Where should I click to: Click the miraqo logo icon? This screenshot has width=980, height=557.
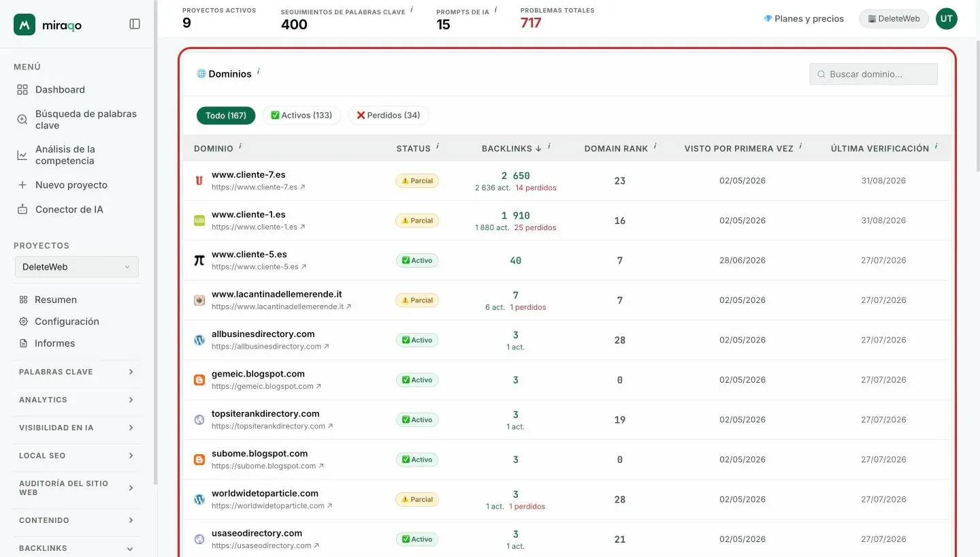tap(24, 25)
